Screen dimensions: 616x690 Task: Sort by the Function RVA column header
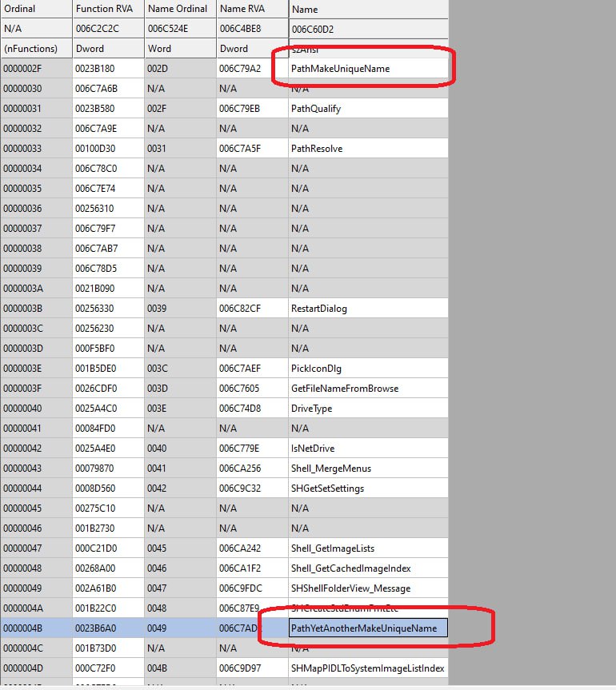point(108,9)
